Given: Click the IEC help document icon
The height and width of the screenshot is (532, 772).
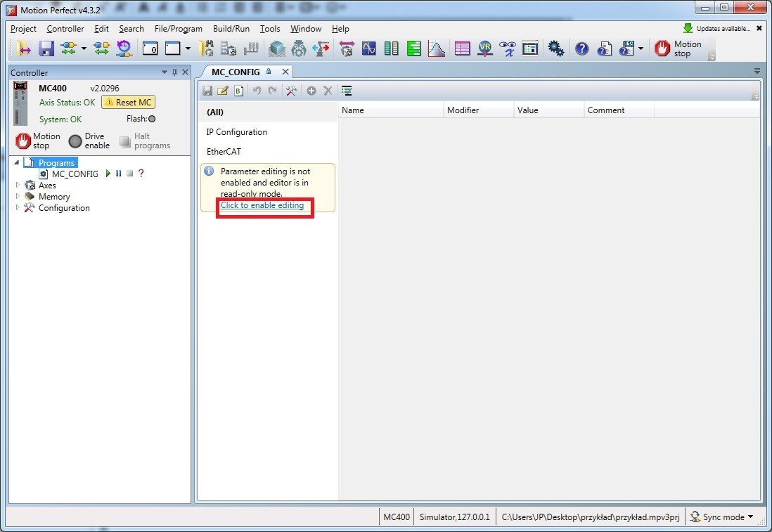Looking at the screenshot, I should tap(626, 48).
